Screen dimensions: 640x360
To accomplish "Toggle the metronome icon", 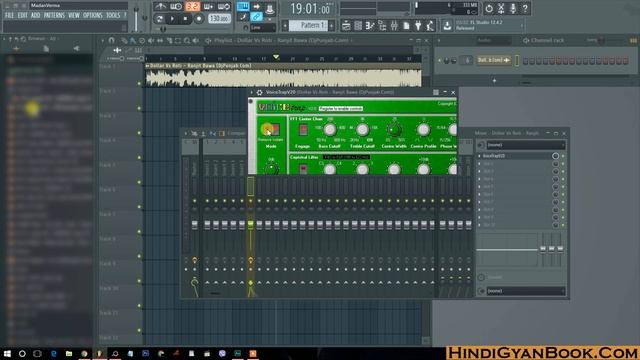I will click(160, 7).
